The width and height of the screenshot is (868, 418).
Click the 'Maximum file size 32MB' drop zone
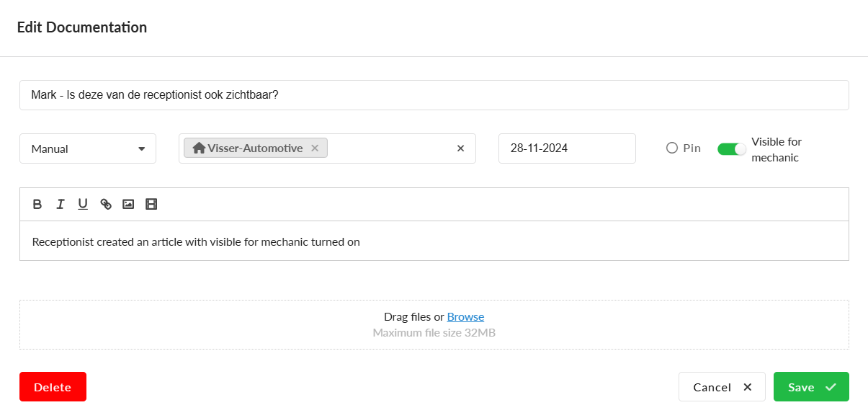tap(434, 333)
